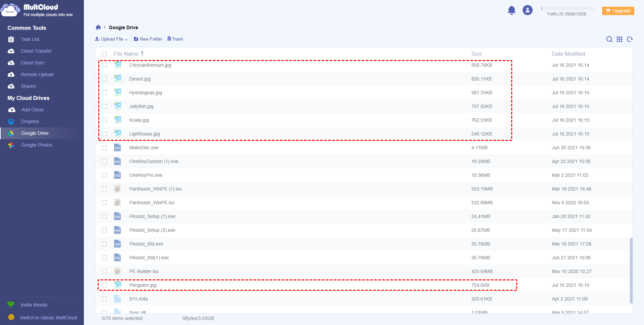The image size is (644, 325).
Task: Click the Cloud Transfer icon
Action: [x=11, y=51]
